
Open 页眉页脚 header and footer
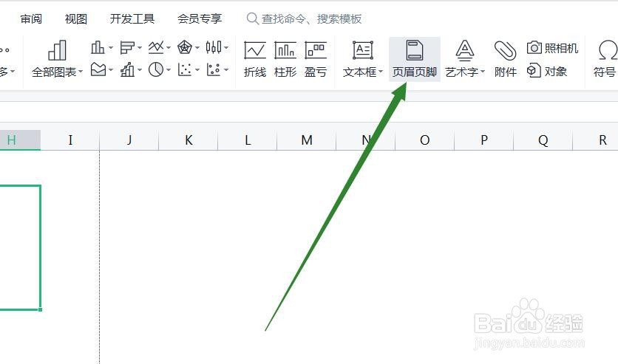coord(414,59)
